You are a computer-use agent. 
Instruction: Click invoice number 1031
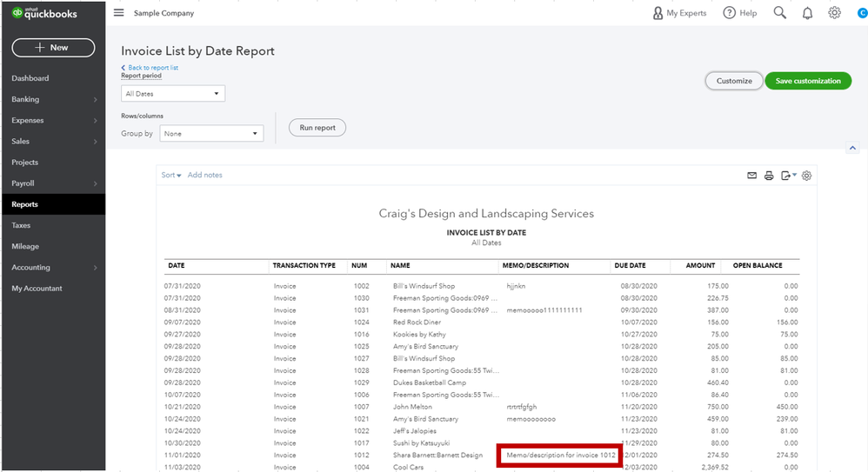coord(362,310)
